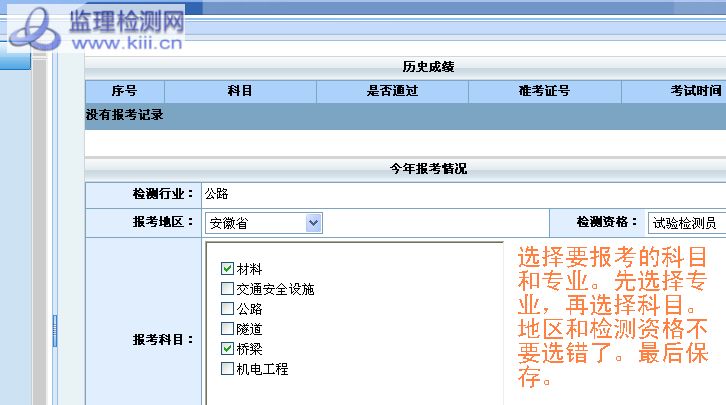The image size is (726, 405).
Task: Click the 今年报考情况 section header
Action: tap(428, 169)
